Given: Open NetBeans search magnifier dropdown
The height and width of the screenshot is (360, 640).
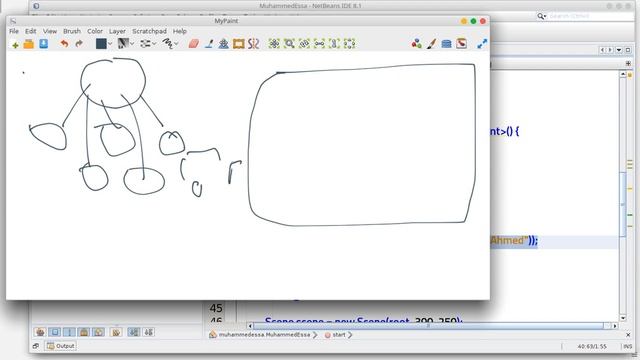Looking at the screenshot, I should click(542, 16).
